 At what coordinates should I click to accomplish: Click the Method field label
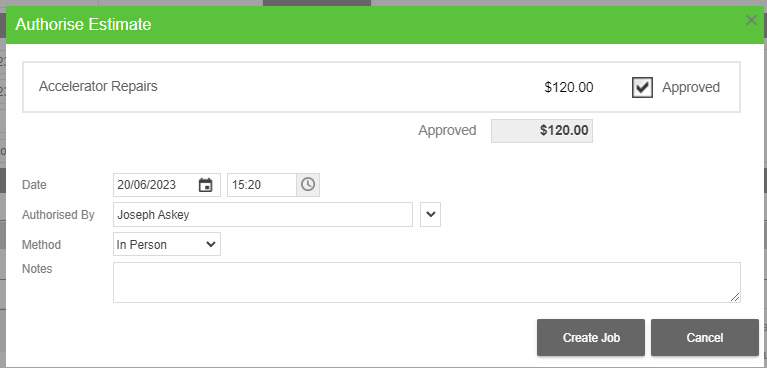coord(42,245)
